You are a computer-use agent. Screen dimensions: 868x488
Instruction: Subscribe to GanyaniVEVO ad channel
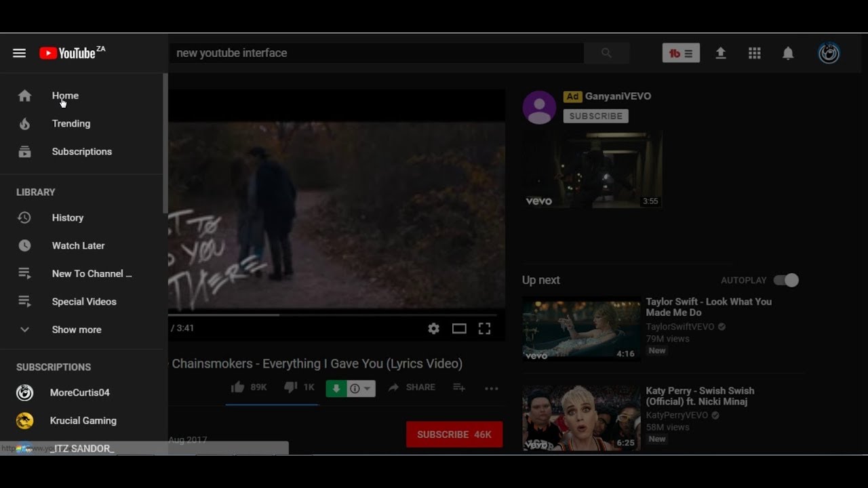tap(595, 116)
